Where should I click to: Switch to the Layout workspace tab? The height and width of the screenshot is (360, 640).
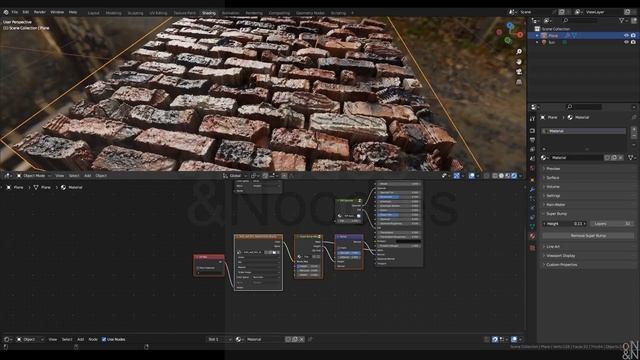(93, 13)
